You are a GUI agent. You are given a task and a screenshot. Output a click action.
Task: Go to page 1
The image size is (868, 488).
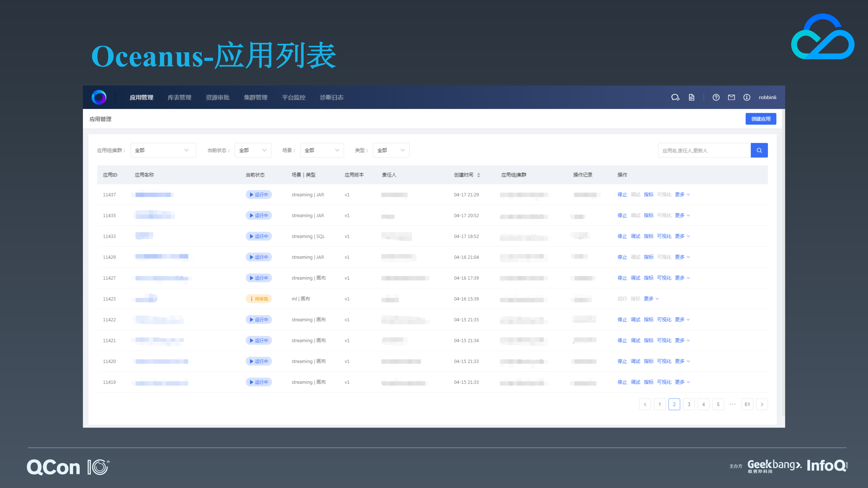[660, 405]
